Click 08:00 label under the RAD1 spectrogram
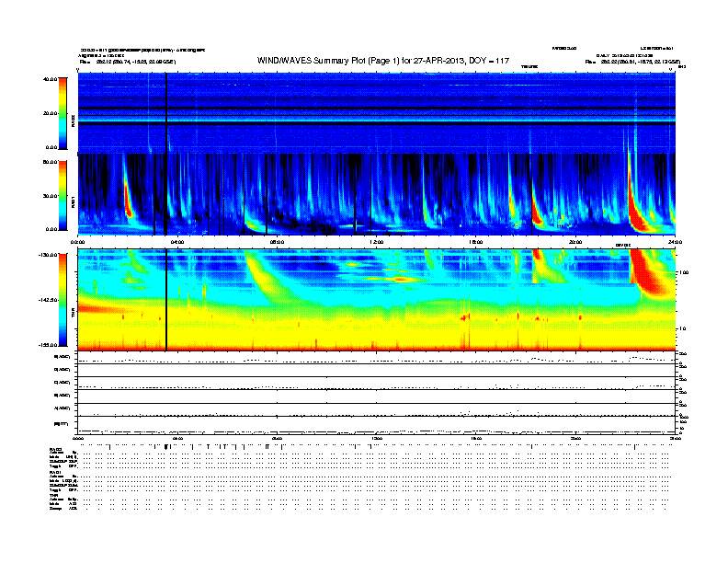 pos(277,242)
